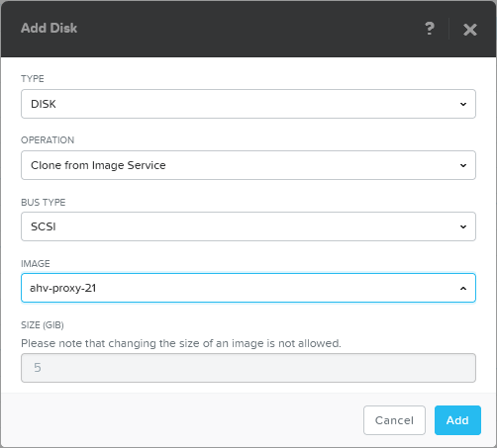This screenshot has height=448, width=497.
Task: Click the Add Disk dialog title
Action: point(49,28)
